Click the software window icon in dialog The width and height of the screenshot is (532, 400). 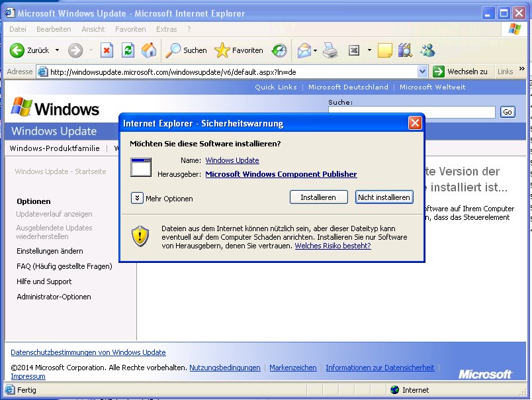point(141,167)
